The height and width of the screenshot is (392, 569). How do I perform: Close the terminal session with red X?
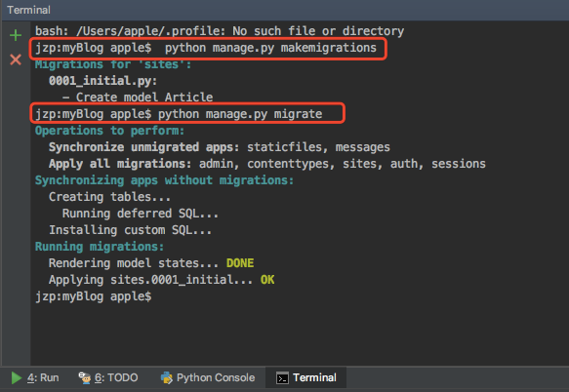coord(16,59)
